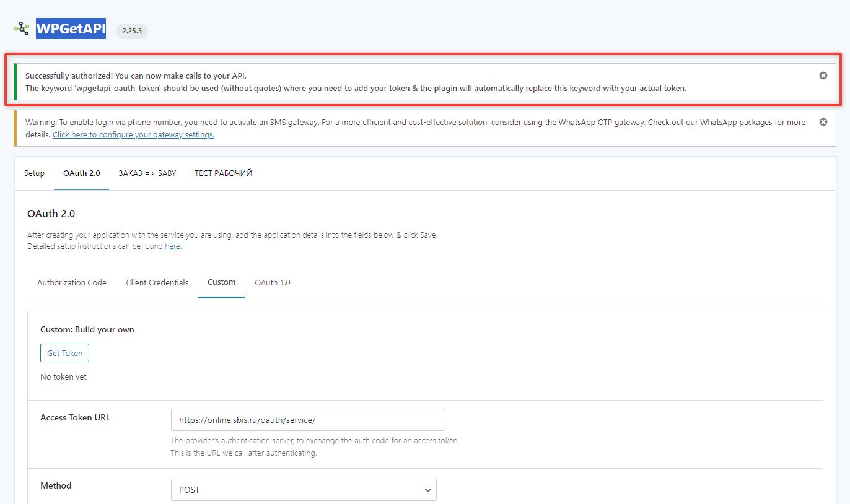Select the OAuth 2.0 tab
The width and height of the screenshot is (850, 504).
click(x=81, y=173)
